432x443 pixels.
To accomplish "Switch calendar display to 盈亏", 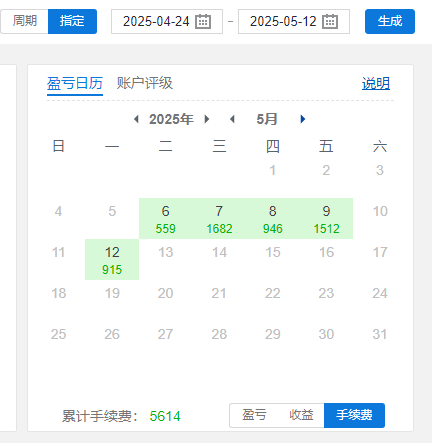I will click(x=254, y=415).
